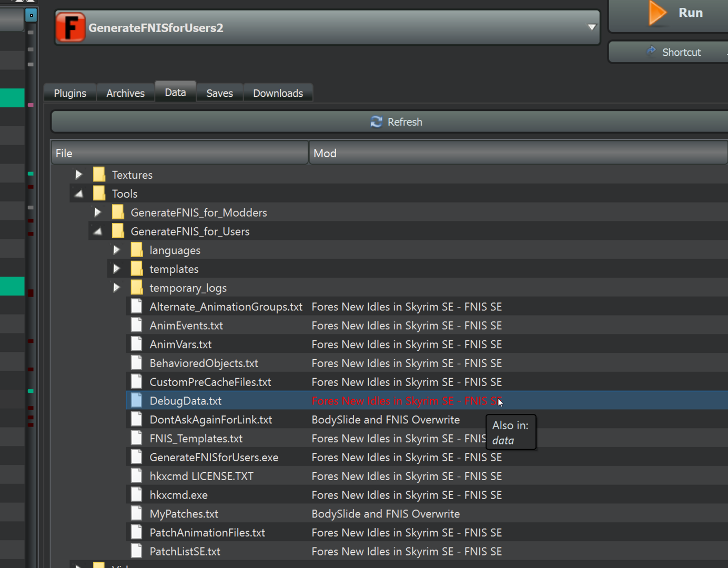
Task: Click the Shortcut arrow icon
Action: coord(651,50)
